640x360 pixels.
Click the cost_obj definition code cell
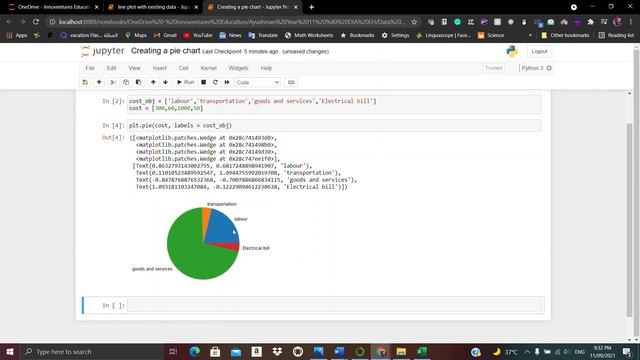(334, 104)
